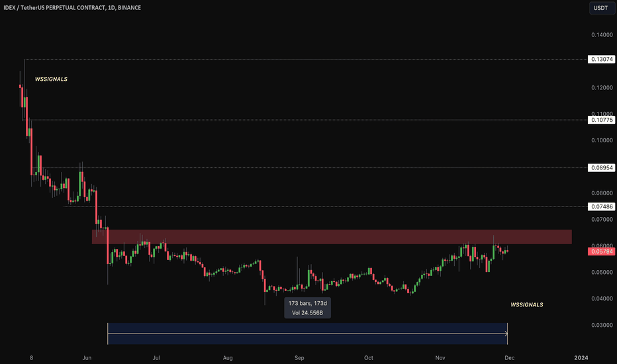Click the 0.05000 price axis value
Screen dimensions: 617x364
pyautogui.click(x=602, y=272)
